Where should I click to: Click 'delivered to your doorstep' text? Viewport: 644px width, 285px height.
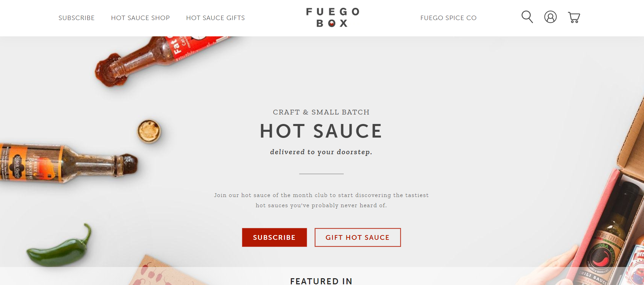321,152
